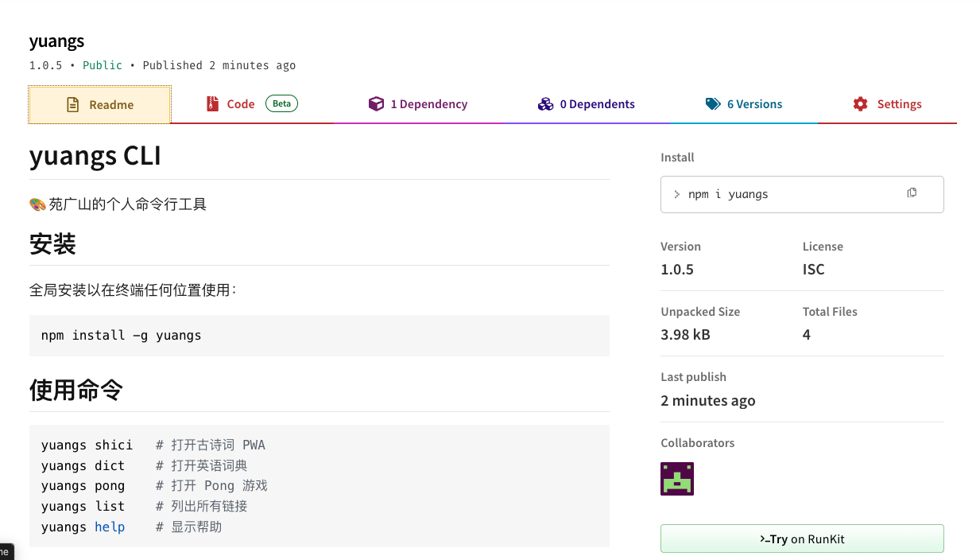
Task: Click the Settings gear icon
Action: click(x=860, y=104)
